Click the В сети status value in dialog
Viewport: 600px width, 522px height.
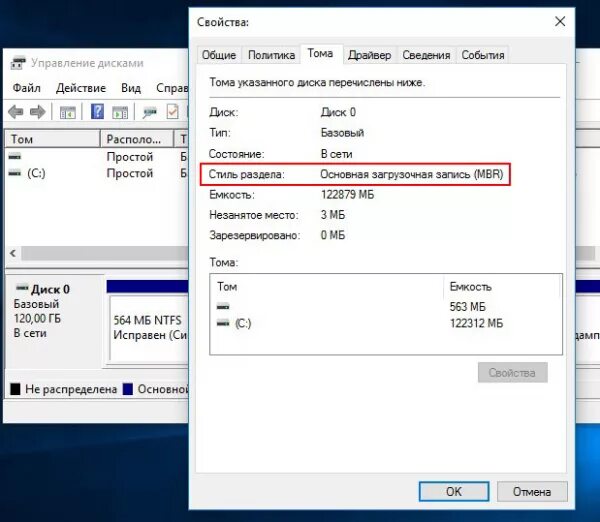[336, 154]
